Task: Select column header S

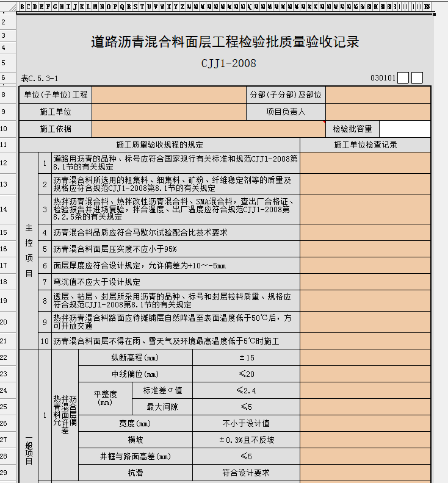Action: point(135,7)
